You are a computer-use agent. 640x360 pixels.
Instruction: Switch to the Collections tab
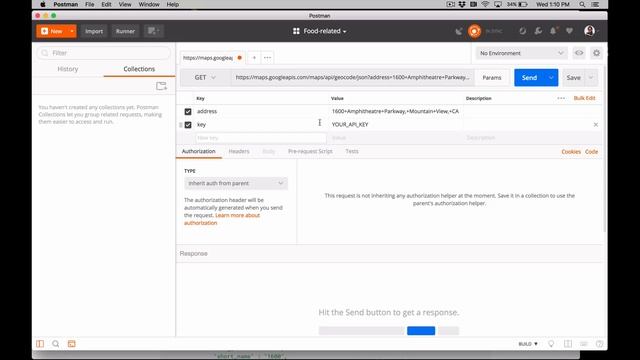point(139,69)
